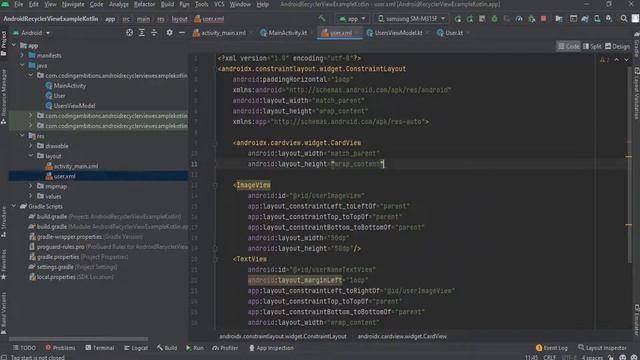Hide the Project panel with minus icon
Image resolution: width=640 pixels, height=360 pixels.
coord(182,33)
